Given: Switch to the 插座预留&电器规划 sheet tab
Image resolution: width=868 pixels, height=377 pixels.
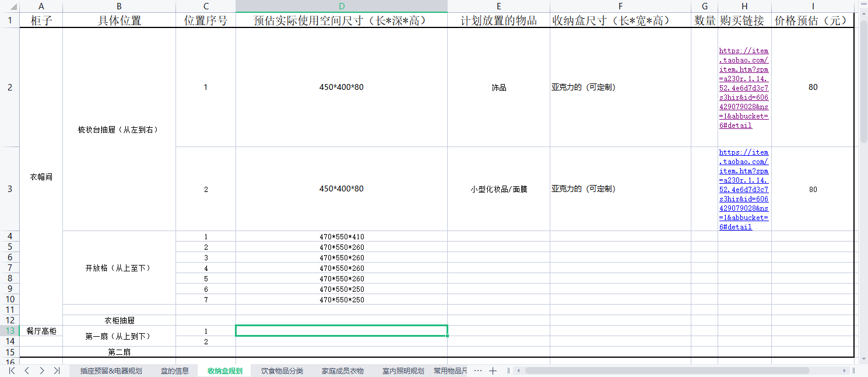Looking at the screenshot, I should (x=111, y=371).
